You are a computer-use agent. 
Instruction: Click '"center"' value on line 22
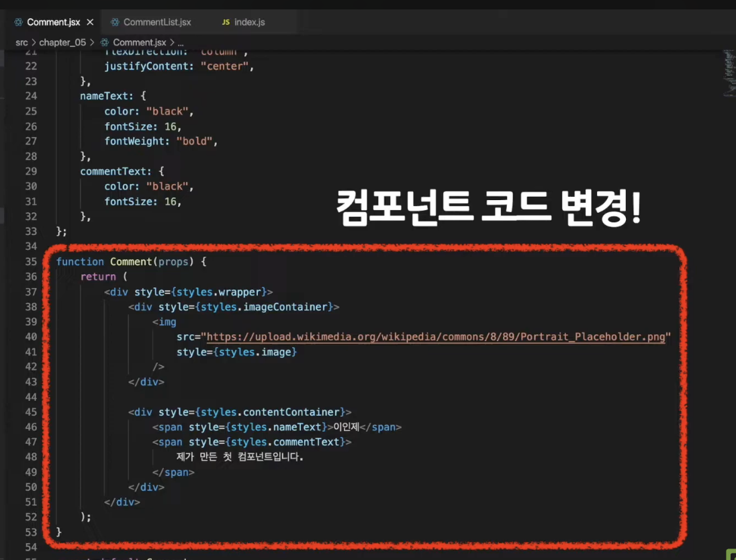[224, 66]
